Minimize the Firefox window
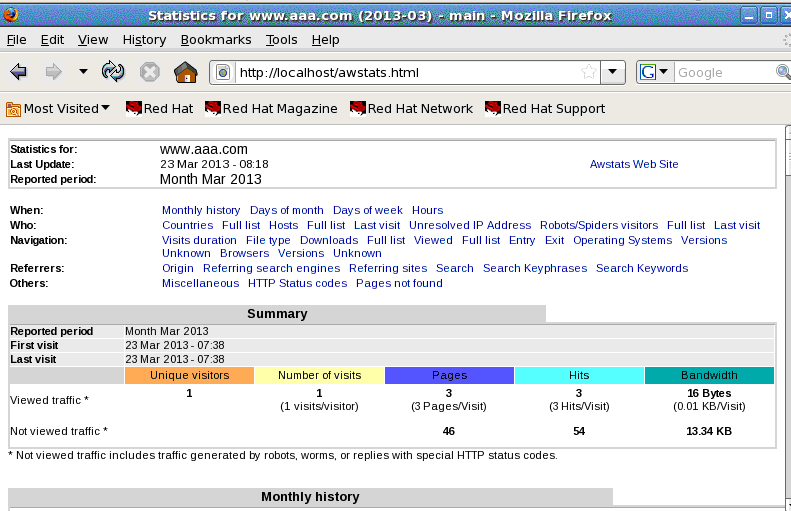This screenshot has height=511, width=791. [749, 16]
